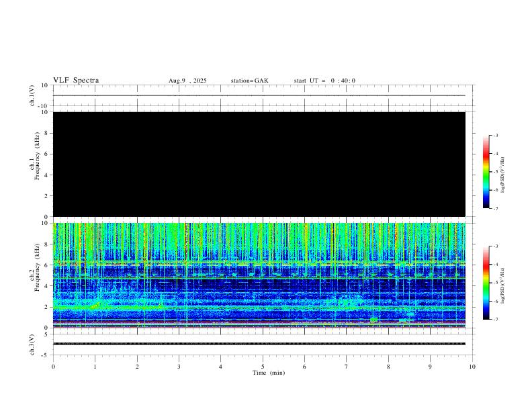Image resolution: width=532 pixels, height=411 pixels.
Task: Click the "ch.3(V)" waveform axis label
Action: point(32,345)
